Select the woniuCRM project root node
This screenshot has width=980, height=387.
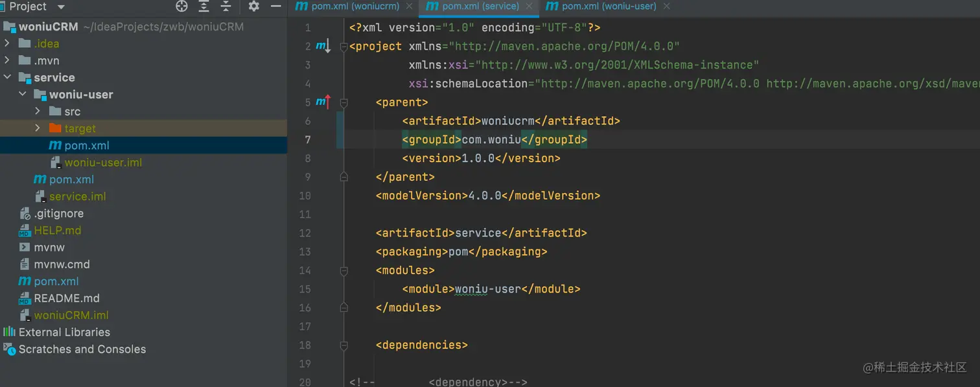[49, 27]
